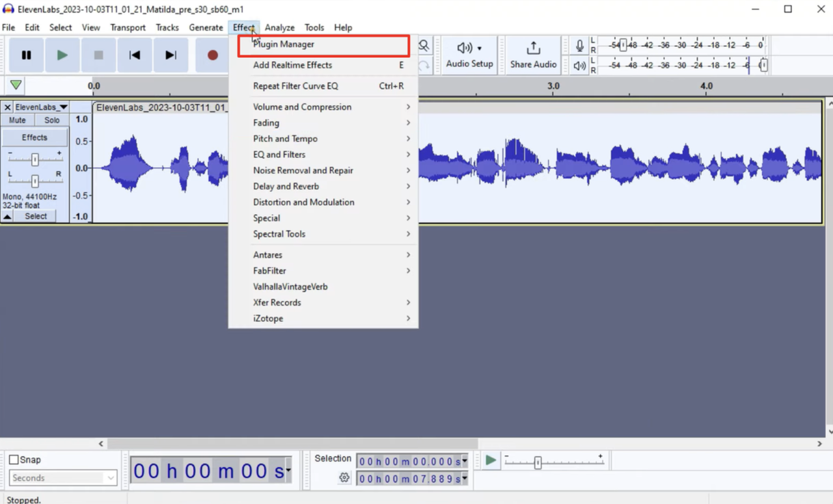Click the green Play button
This screenshot has height=504, width=833.
[x=62, y=55]
